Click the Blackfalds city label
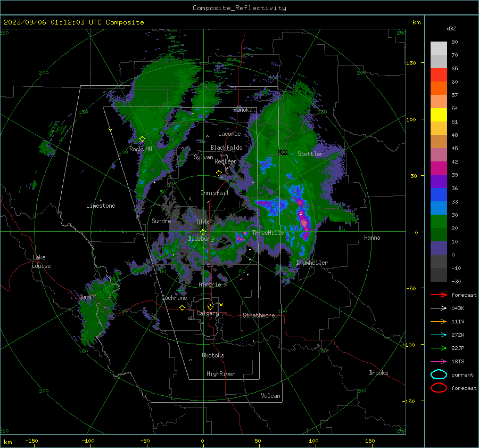Image resolution: width=479 pixels, height=448 pixels. [226, 148]
